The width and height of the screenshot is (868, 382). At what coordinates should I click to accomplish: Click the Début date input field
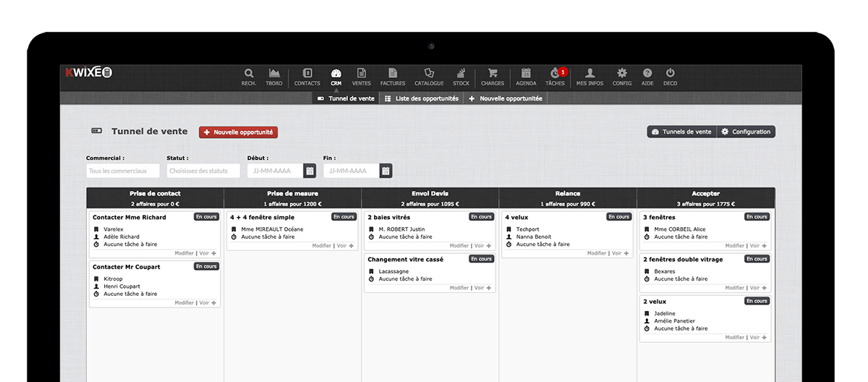coord(275,171)
